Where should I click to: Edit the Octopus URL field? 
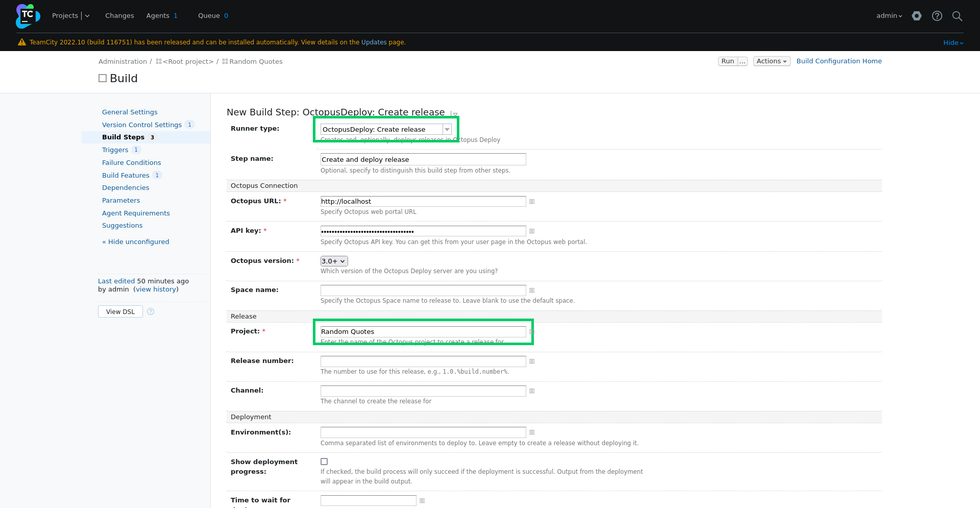[423, 202]
